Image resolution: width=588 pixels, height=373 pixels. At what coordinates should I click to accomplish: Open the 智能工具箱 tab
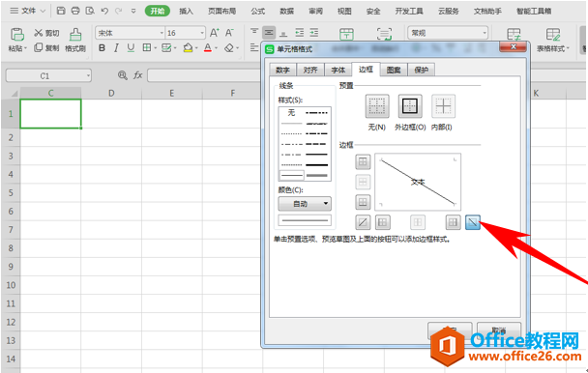[534, 11]
